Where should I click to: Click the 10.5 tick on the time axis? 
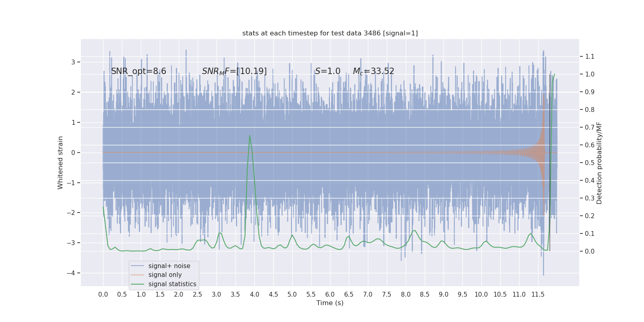click(x=500, y=294)
